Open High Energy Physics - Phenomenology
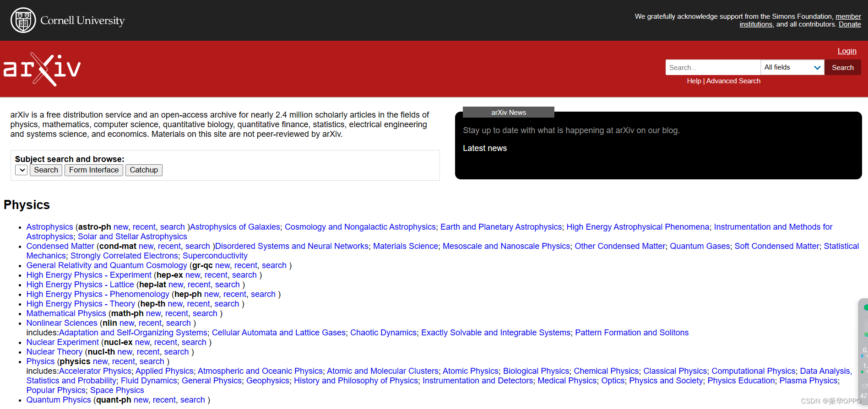This screenshot has height=409, width=868. click(98, 294)
